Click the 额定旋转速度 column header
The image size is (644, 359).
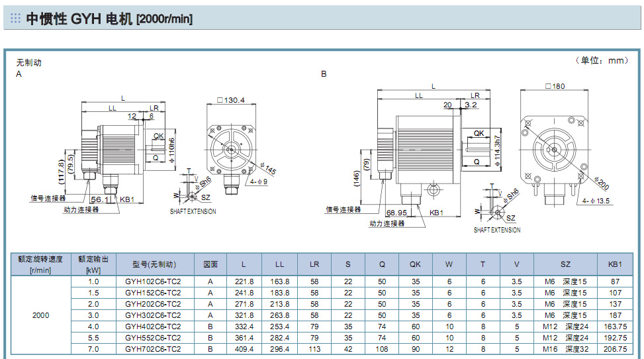click(x=40, y=264)
